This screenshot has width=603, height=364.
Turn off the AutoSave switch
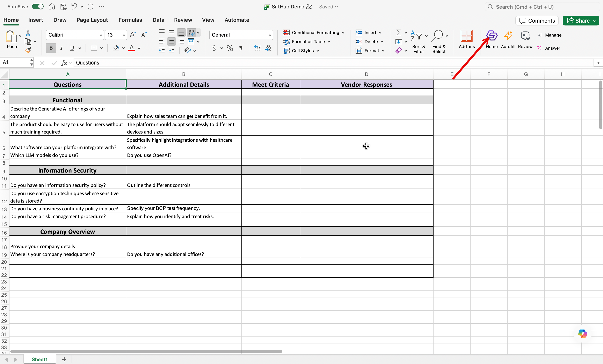tap(38, 7)
